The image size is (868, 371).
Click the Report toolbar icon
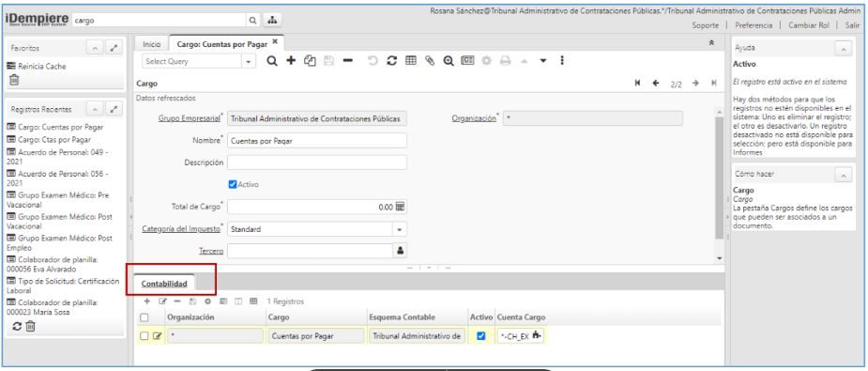click(467, 61)
